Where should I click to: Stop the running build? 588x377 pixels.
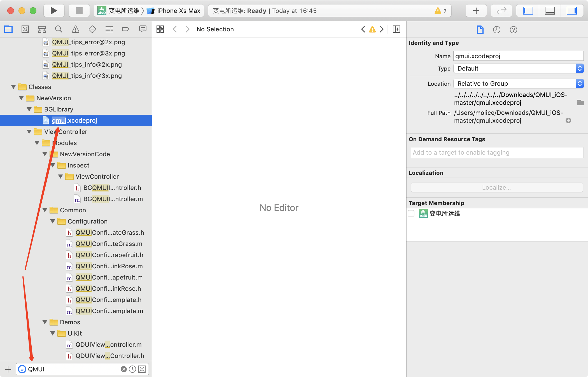point(79,11)
